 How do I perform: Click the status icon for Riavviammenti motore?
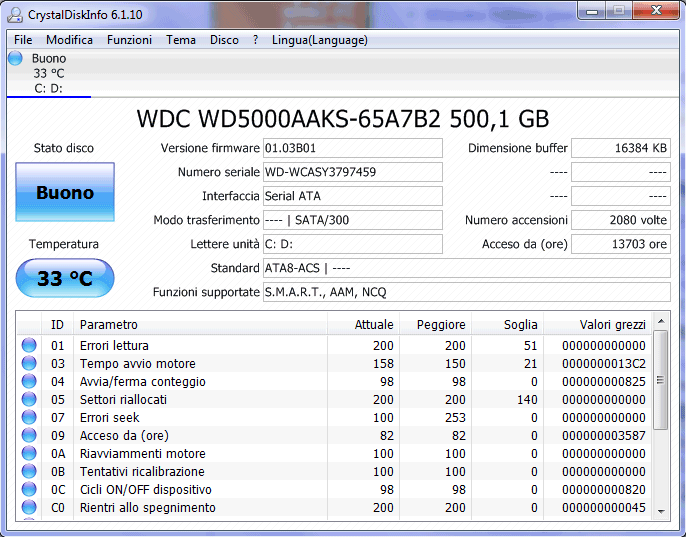[x=29, y=453]
